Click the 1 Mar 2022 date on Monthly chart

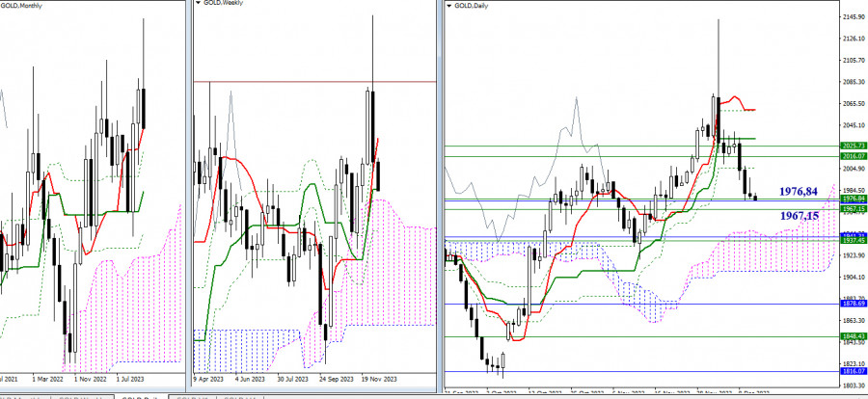click(47, 380)
